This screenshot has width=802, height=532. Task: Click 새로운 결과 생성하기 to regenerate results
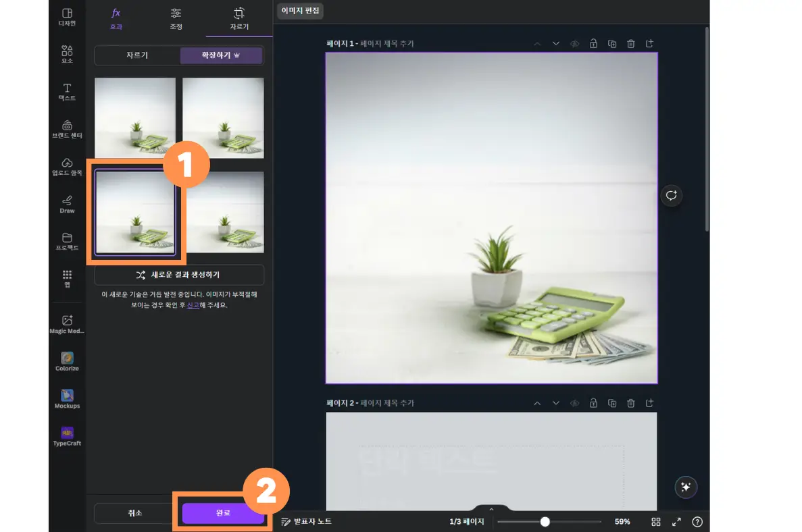coord(179,275)
